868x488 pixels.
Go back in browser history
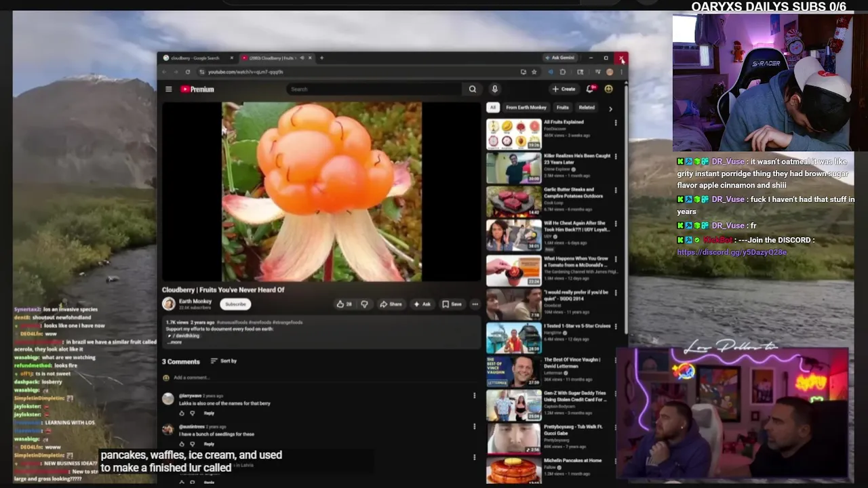coord(165,72)
